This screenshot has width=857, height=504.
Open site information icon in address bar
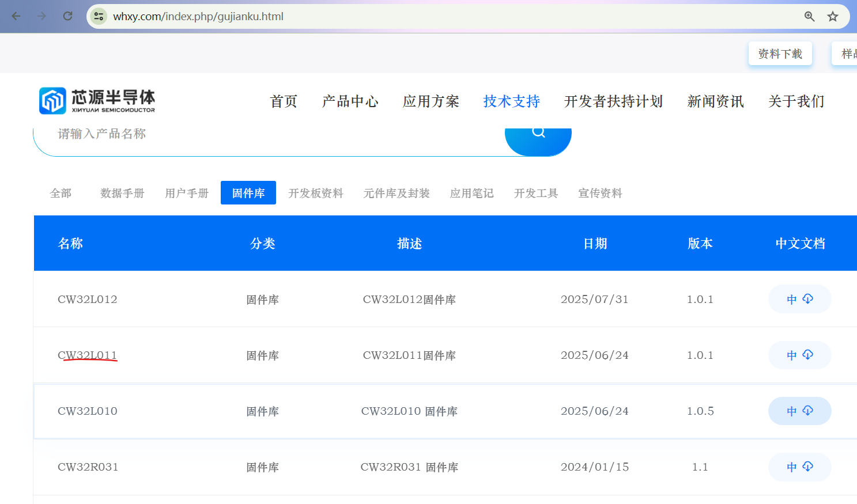pos(99,16)
